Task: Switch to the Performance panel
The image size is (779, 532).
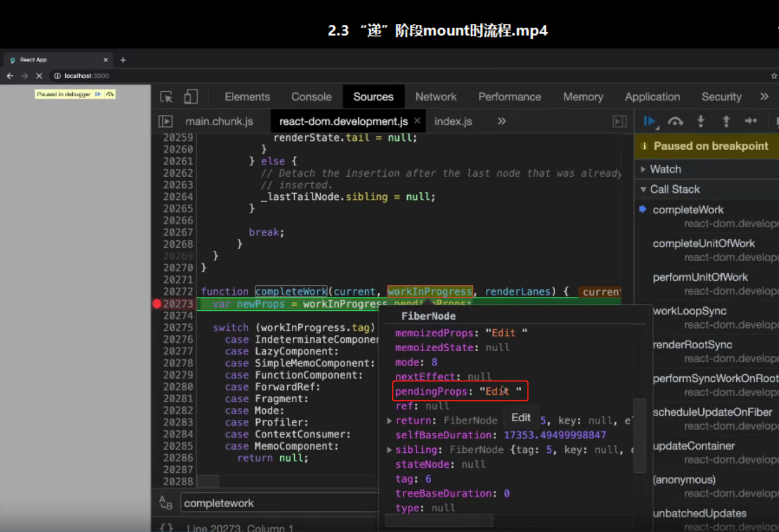Action: (x=510, y=96)
